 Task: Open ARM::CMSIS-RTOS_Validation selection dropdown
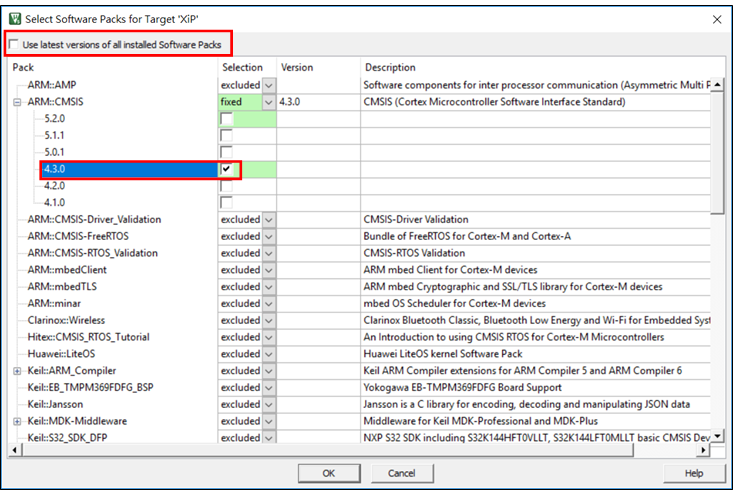click(269, 253)
